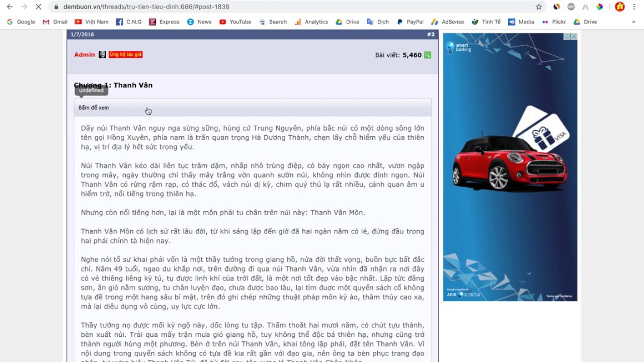Click the address bar URL field
644x362 pixels.
(x=292, y=7)
